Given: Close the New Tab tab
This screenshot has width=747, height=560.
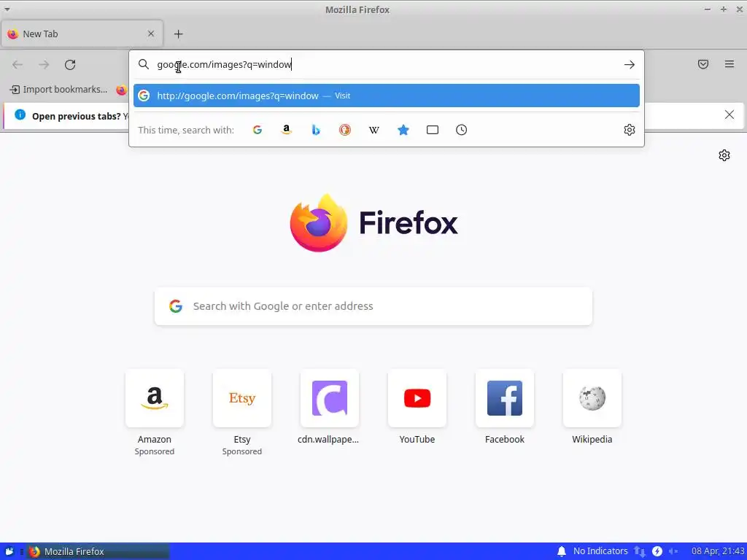Looking at the screenshot, I should tap(151, 34).
